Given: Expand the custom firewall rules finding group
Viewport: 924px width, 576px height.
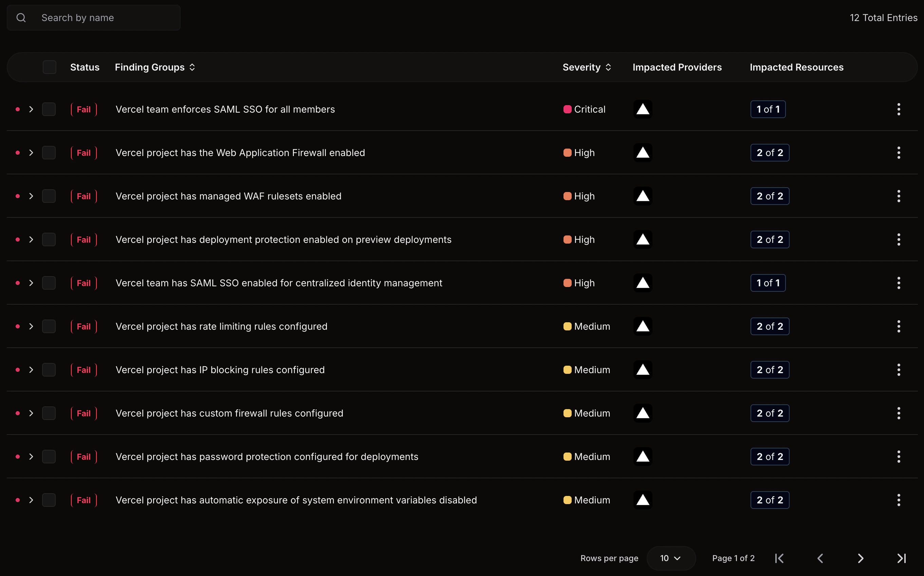Looking at the screenshot, I should [31, 413].
